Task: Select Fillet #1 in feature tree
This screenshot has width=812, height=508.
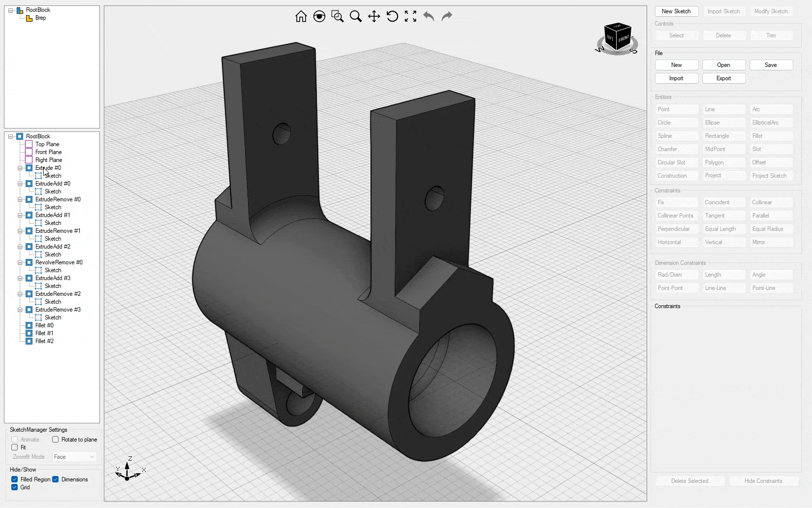Action: point(44,333)
